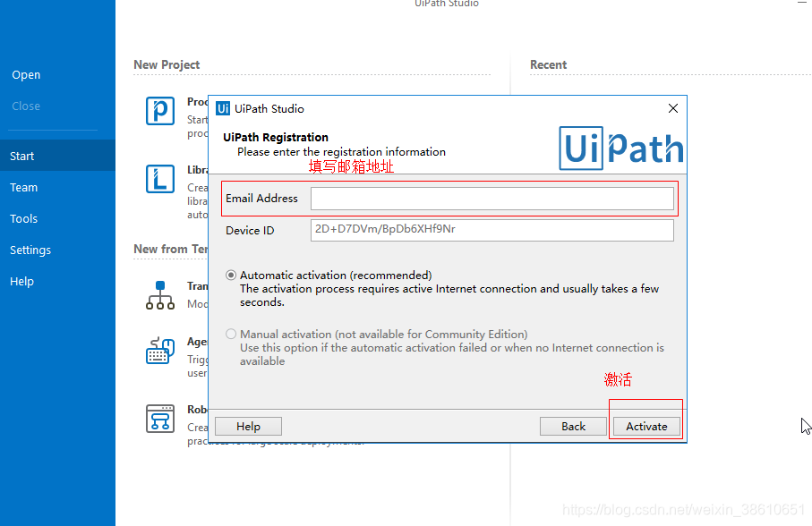
Task: Click the Device ID label
Action: 250,231
